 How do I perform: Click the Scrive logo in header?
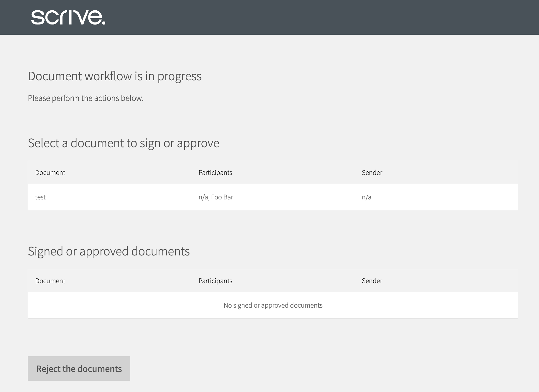click(68, 17)
